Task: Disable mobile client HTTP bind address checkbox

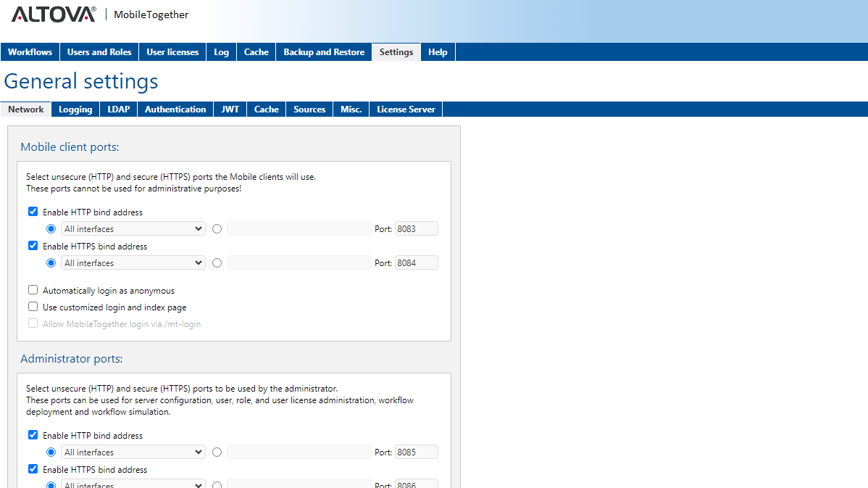Action: [x=33, y=212]
